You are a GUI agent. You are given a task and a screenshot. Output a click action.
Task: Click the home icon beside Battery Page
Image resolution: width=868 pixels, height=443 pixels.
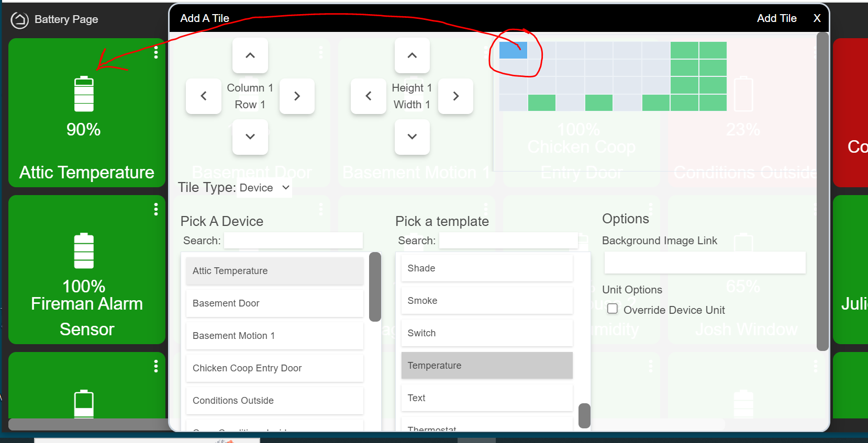(x=20, y=20)
